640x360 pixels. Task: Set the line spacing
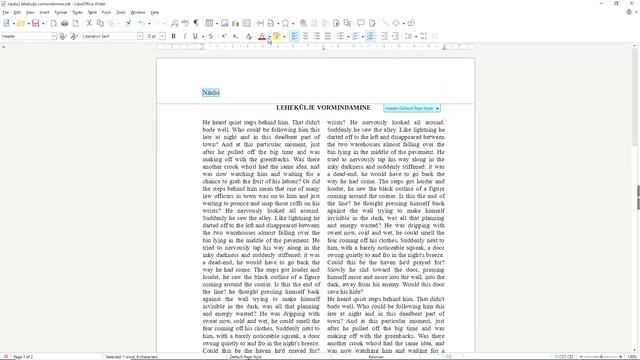(x=408, y=36)
